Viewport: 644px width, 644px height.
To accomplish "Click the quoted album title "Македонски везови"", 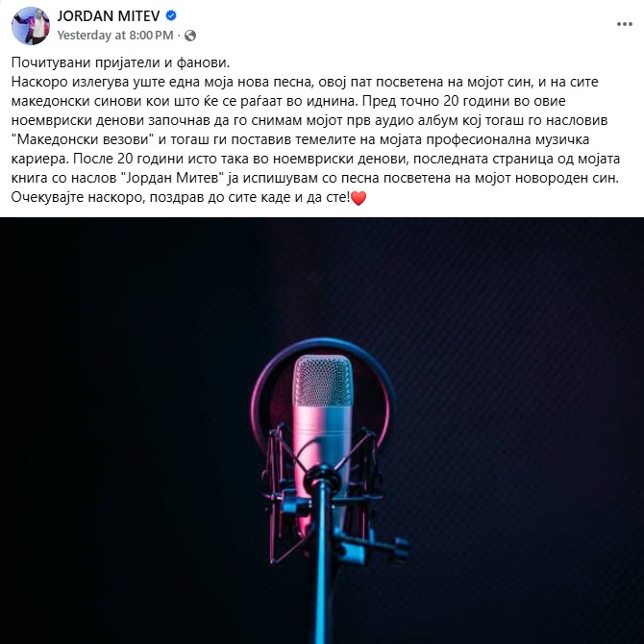I will 83,139.
